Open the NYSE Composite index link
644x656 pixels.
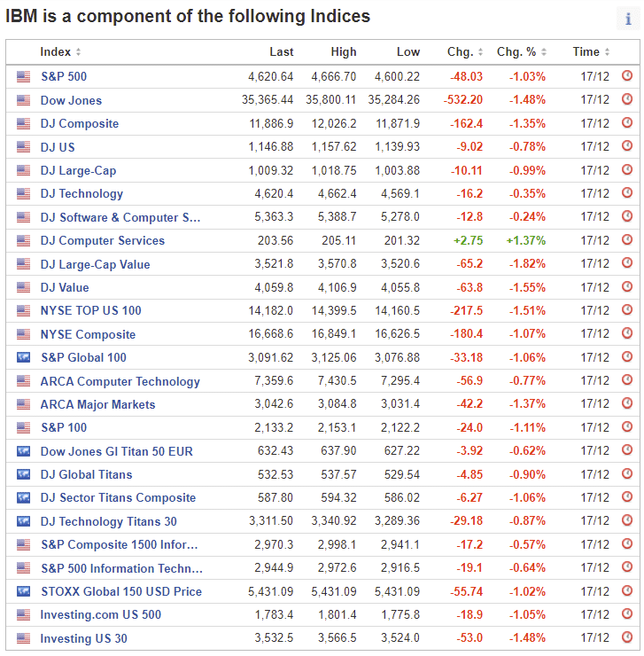pyautogui.click(x=88, y=334)
